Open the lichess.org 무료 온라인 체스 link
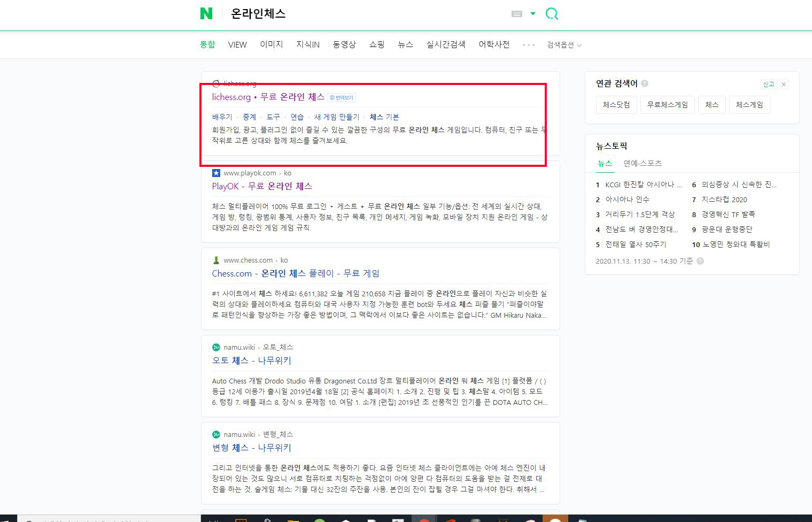Viewport: 812px width, 522px height. [x=268, y=97]
